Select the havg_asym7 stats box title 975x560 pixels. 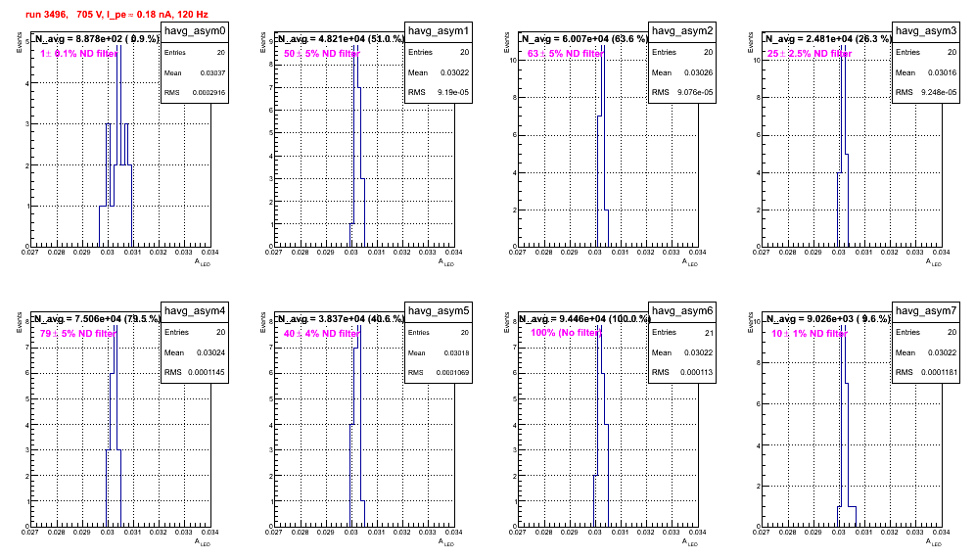[926, 311]
